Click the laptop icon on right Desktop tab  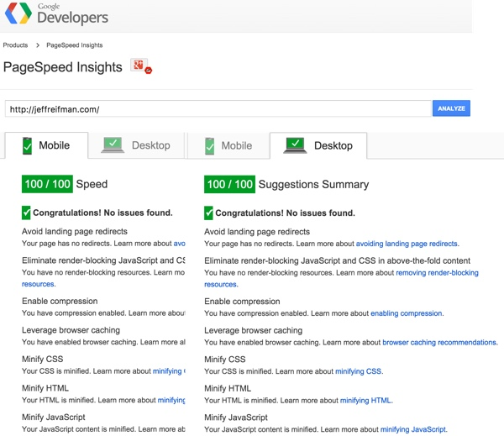(x=295, y=145)
